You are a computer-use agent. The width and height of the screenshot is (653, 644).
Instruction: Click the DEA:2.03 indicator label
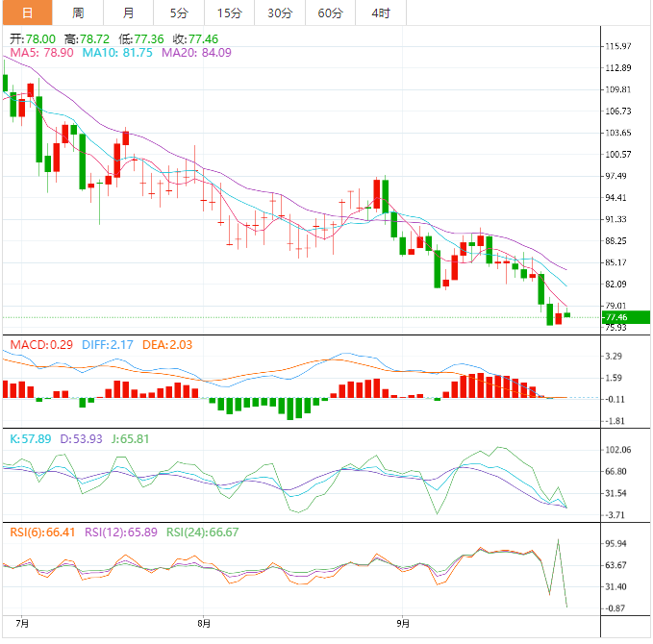(167, 345)
